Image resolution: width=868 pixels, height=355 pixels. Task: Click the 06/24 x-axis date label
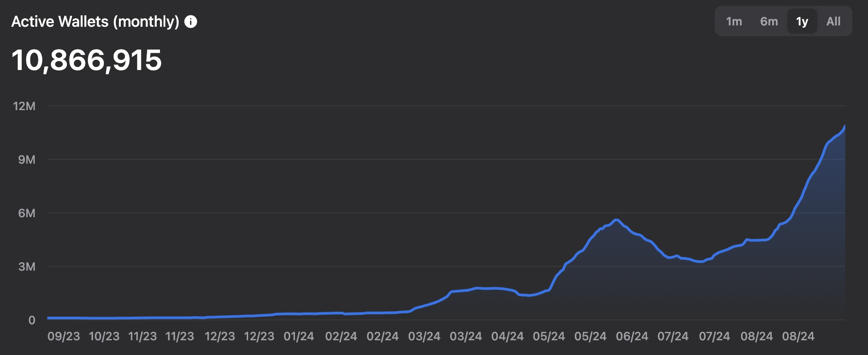click(632, 336)
